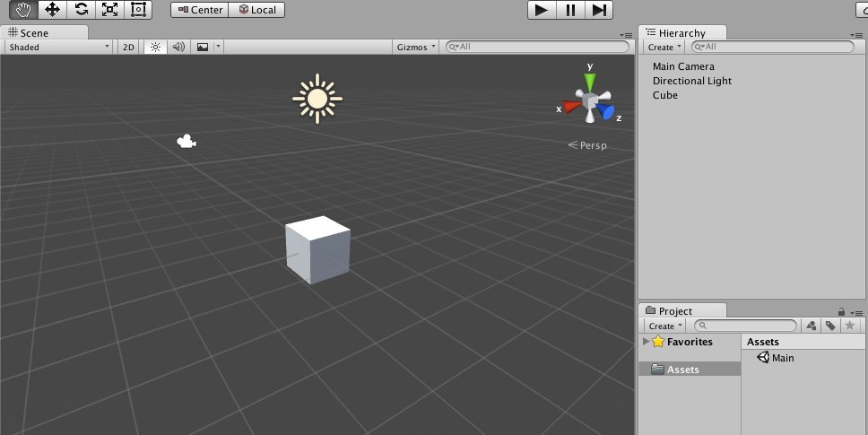Switch to the Project tab
This screenshot has width=868, height=435.
coord(682,310)
